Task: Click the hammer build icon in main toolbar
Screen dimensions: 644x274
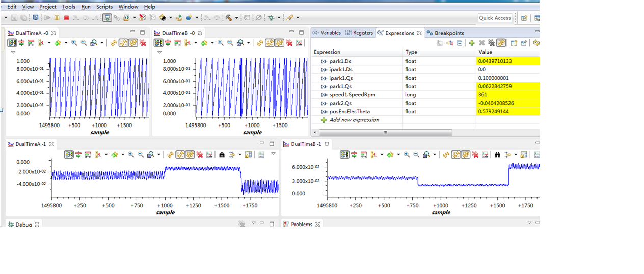Action: pyautogui.click(x=229, y=18)
